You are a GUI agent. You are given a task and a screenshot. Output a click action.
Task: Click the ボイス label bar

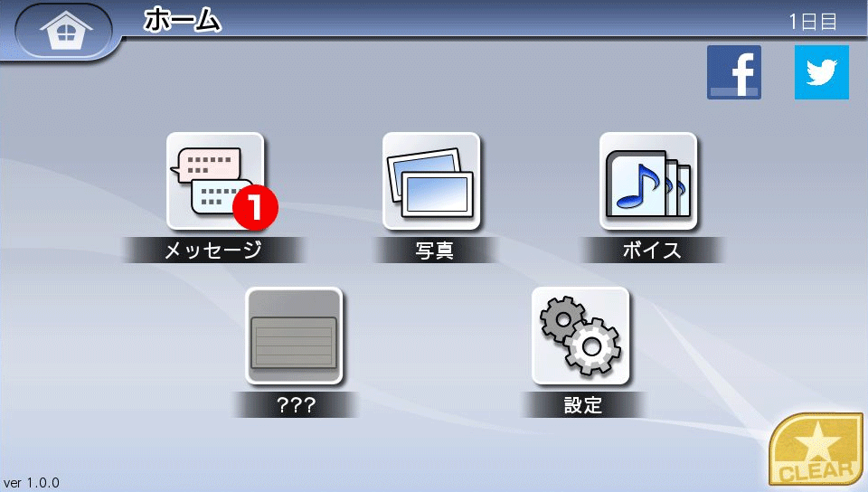tap(651, 251)
